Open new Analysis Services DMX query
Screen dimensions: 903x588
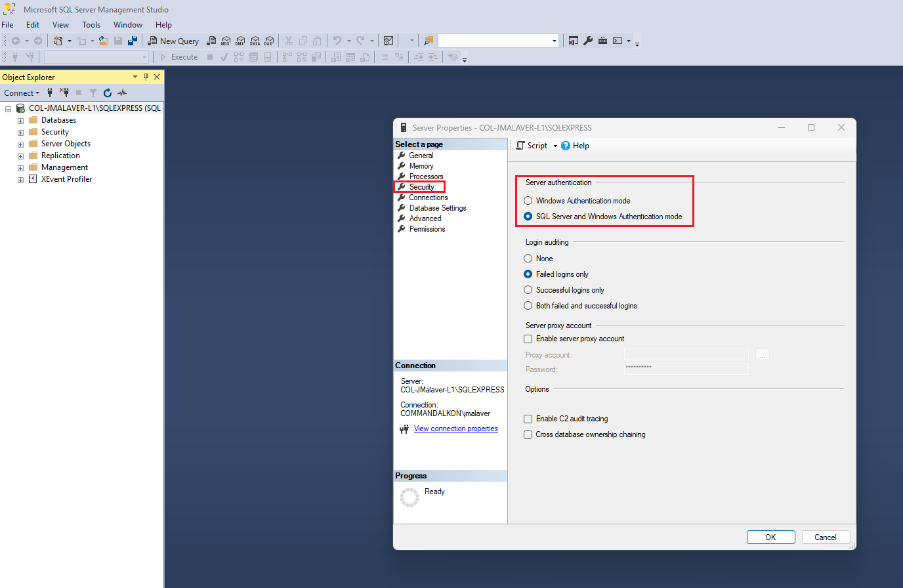tap(240, 41)
